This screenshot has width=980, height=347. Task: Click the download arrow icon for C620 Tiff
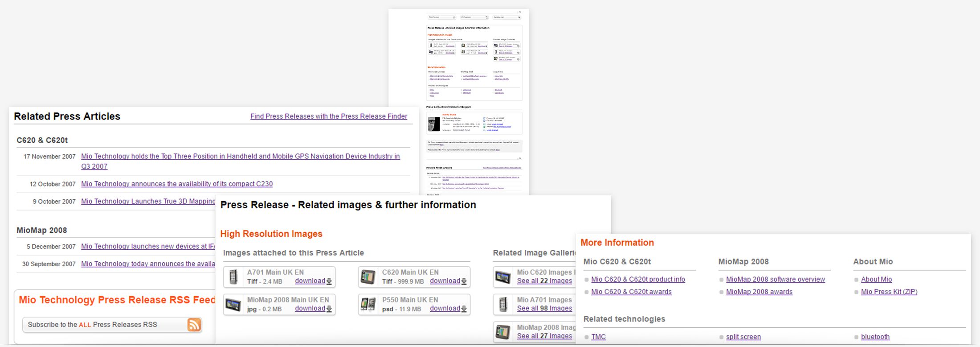[x=464, y=281]
